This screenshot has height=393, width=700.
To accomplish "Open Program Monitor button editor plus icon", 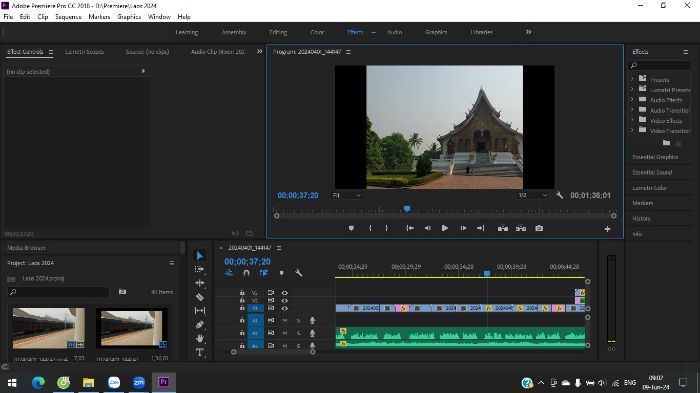I will (607, 229).
